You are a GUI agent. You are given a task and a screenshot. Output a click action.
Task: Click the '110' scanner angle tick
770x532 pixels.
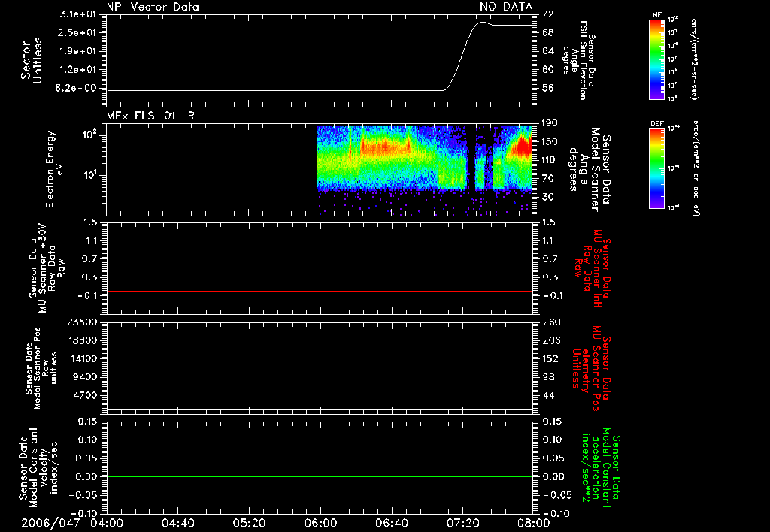(x=550, y=160)
